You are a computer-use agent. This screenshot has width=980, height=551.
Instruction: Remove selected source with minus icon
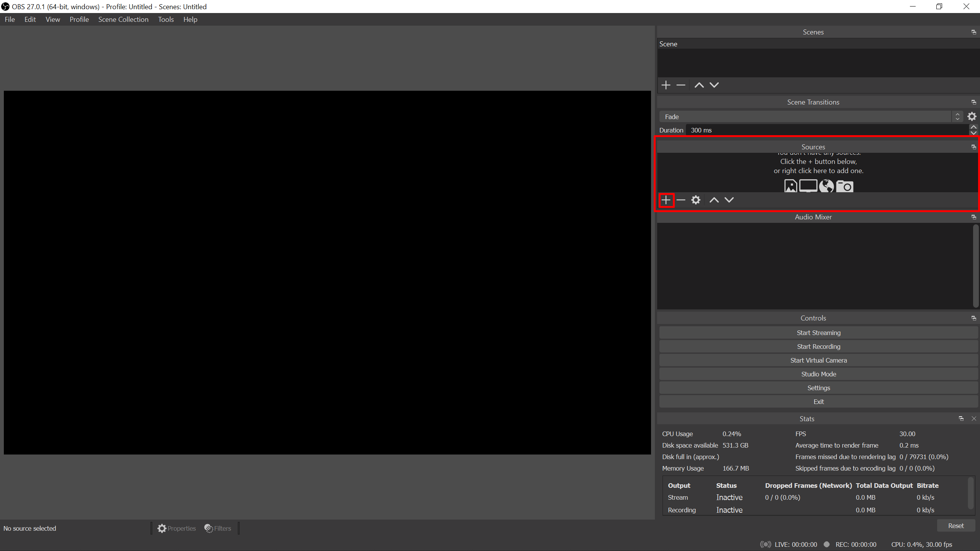pos(681,200)
